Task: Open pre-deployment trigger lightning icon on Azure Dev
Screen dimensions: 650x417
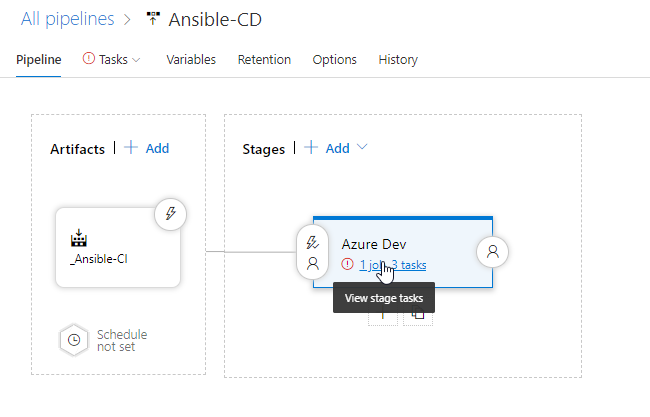Action: (312, 242)
